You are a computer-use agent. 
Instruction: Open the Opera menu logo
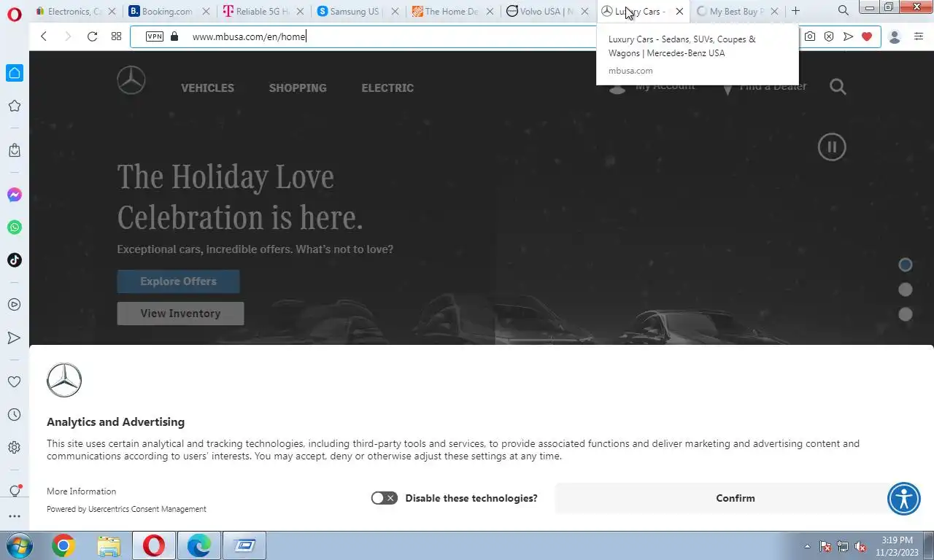(14, 15)
